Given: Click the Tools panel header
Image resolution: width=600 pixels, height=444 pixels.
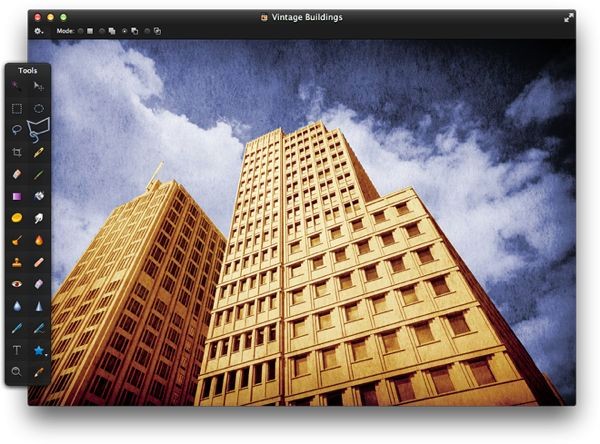Looking at the screenshot, I should point(28,70).
